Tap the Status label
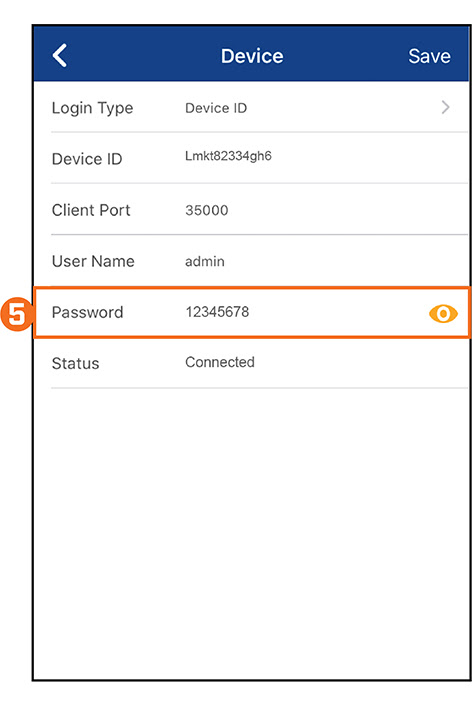The width and height of the screenshot is (472, 705). point(76,363)
